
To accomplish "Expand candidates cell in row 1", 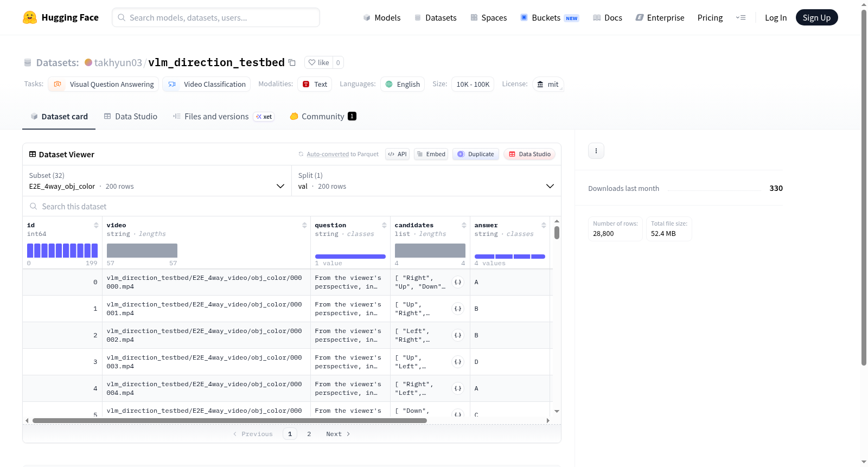I will 458,309.
